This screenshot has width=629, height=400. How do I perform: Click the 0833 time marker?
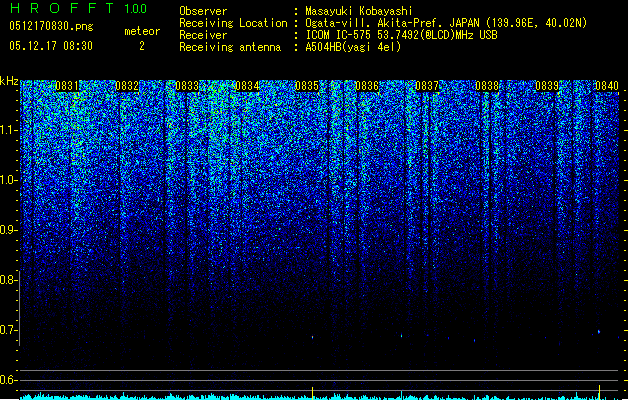pyautogui.click(x=187, y=86)
